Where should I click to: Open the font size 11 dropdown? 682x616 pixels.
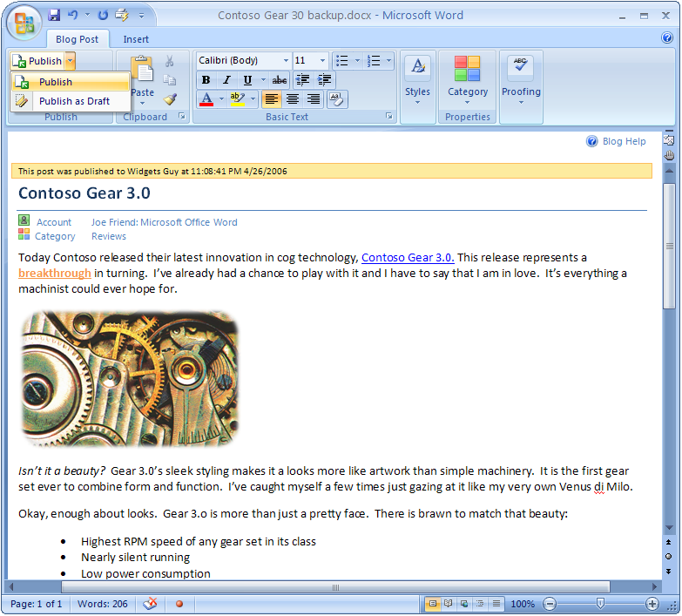tap(322, 61)
